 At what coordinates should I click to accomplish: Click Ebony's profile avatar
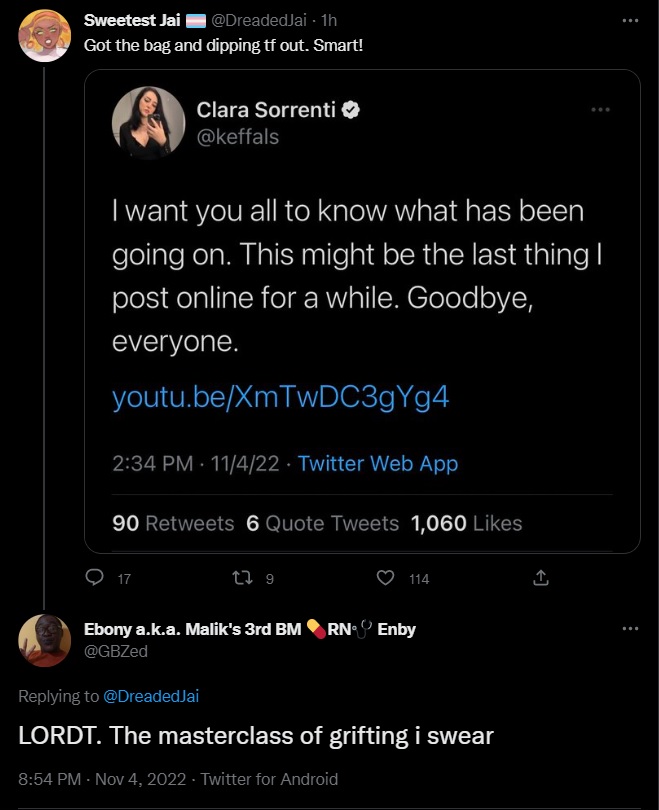[45, 640]
